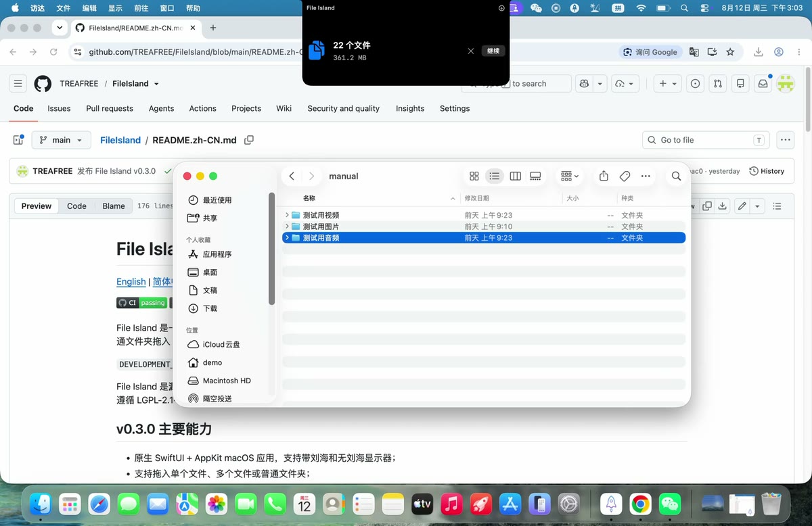Expand the 测试用图片 folder

pos(287,226)
